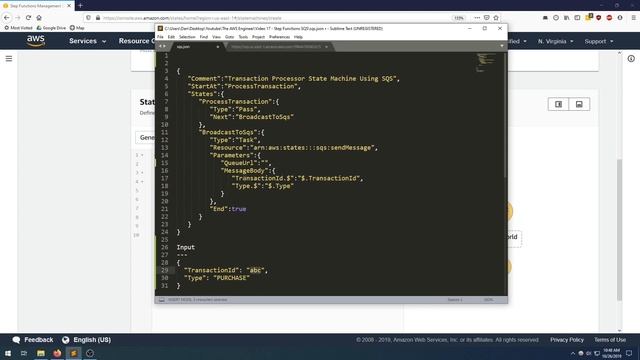Screen dimensions: 640x360
Task: Open the Map bookmark
Action: (x=77, y=28)
